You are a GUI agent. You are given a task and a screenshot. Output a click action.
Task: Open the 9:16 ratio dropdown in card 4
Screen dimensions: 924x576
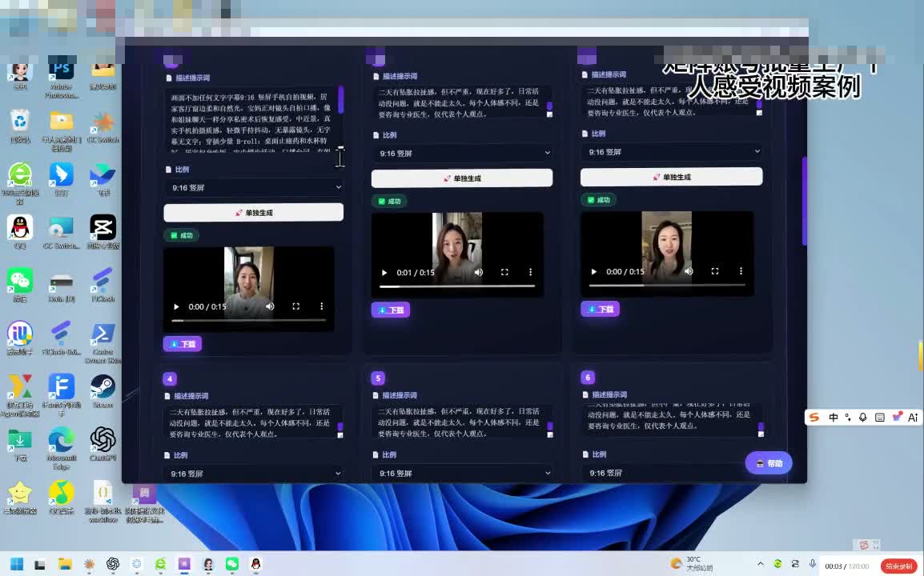255,474
